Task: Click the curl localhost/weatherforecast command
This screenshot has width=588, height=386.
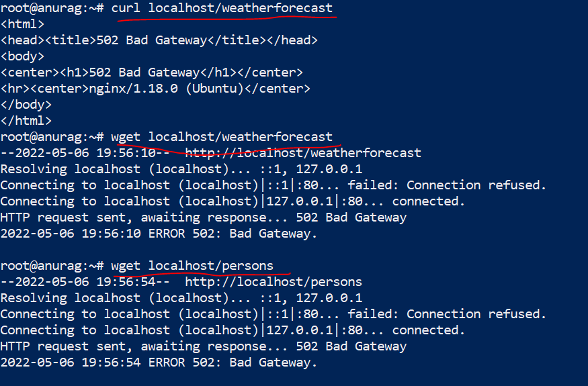Action: point(222,8)
